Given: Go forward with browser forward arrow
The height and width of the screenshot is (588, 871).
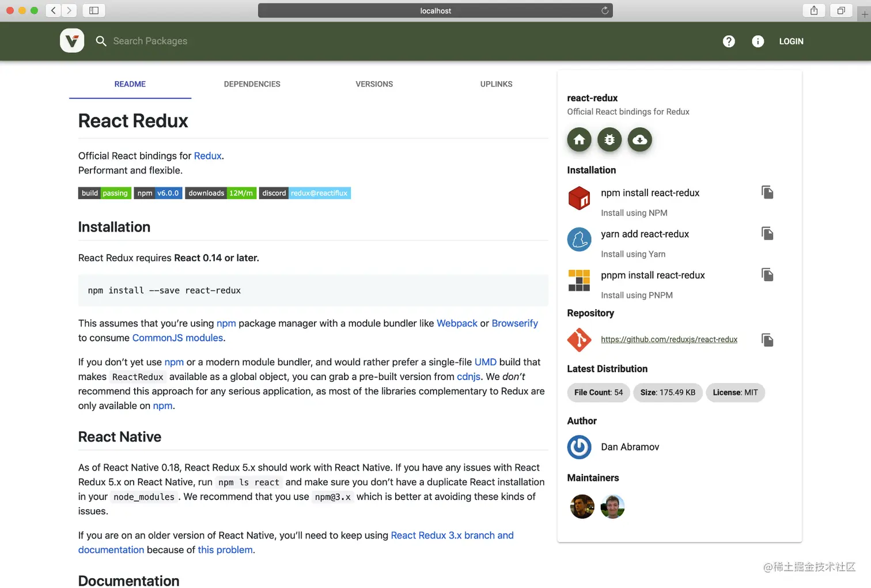Looking at the screenshot, I should coord(69,10).
